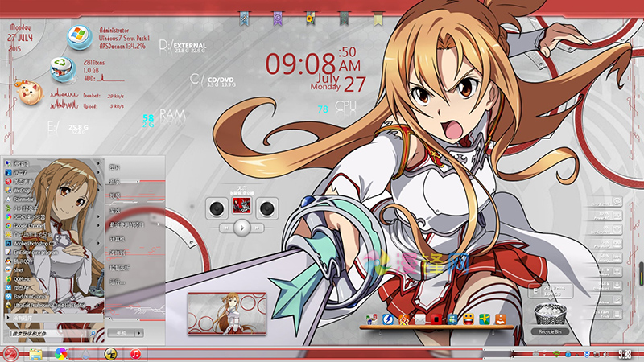The height and width of the screenshot is (362, 644).
Task: Click the Start orb button on taskbar
Action: 10,354
